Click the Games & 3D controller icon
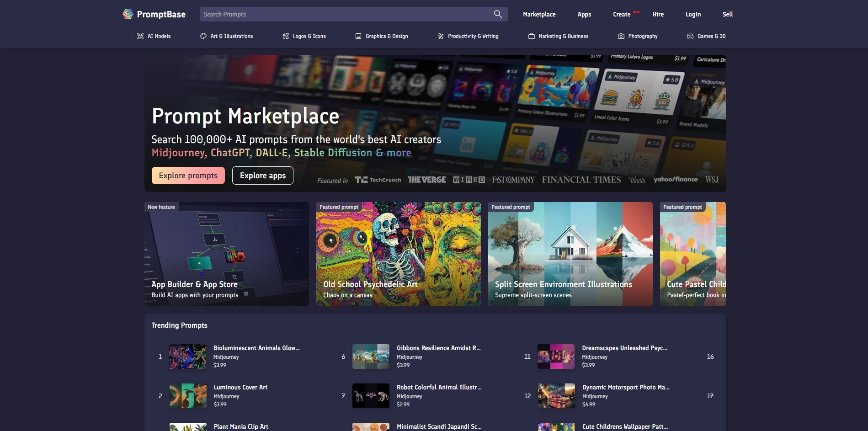The height and width of the screenshot is (431, 868). click(690, 36)
